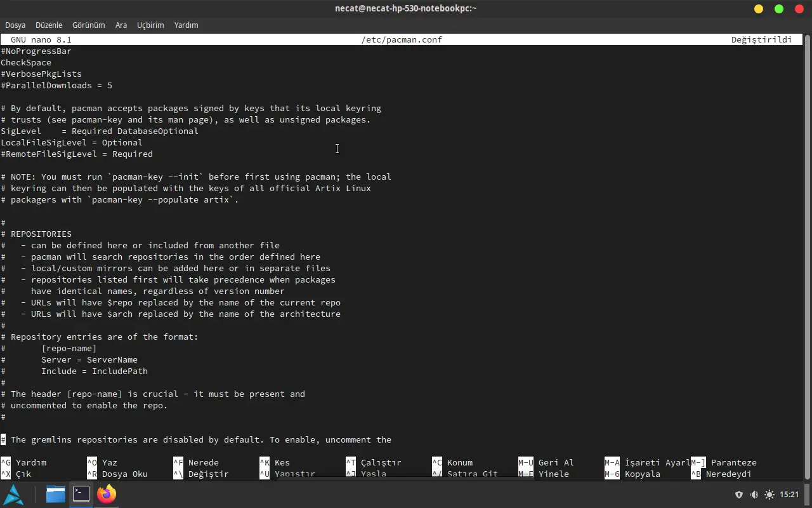812x508 pixels.
Task: Click the M-] Paranteze shortcut hint
Action: click(x=724, y=463)
